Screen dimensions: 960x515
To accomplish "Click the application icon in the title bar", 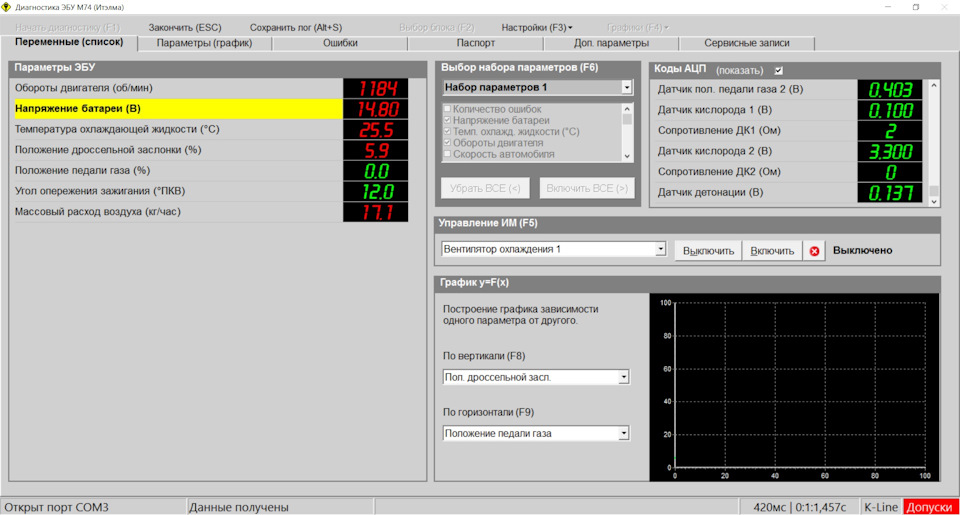I will (x=7, y=7).
